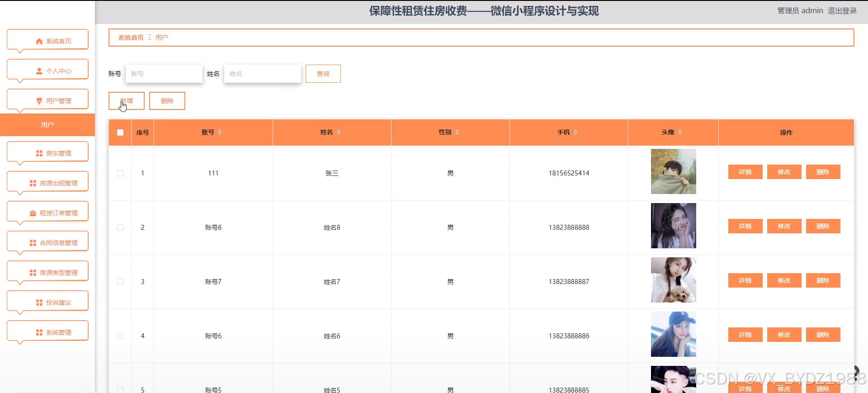The height and width of the screenshot is (393, 868).
Task: Click the grid icon beside 房东管理
Action: pyautogui.click(x=39, y=153)
